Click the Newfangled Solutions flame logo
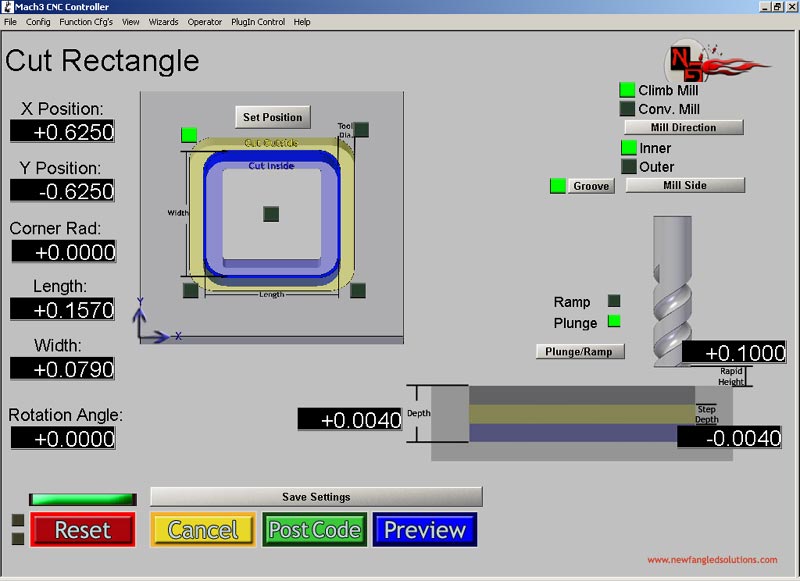This screenshot has width=800, height=581. click(717, 62)
